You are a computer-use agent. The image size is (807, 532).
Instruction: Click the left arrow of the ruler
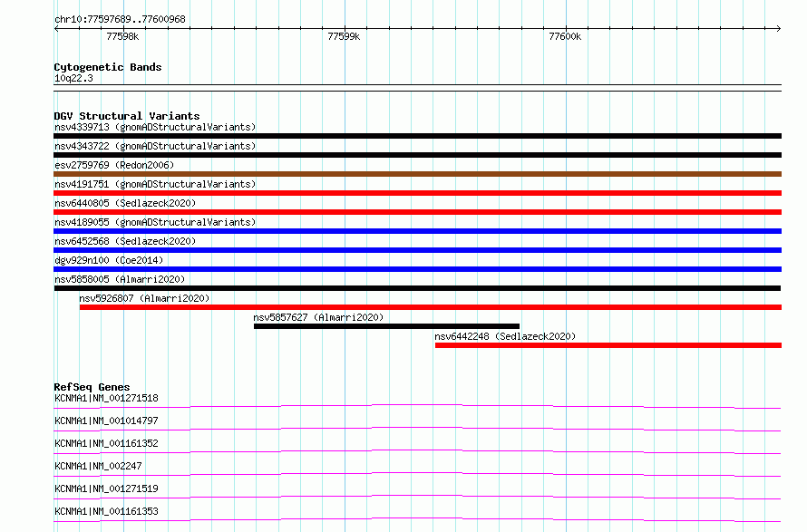pos(56,28)
